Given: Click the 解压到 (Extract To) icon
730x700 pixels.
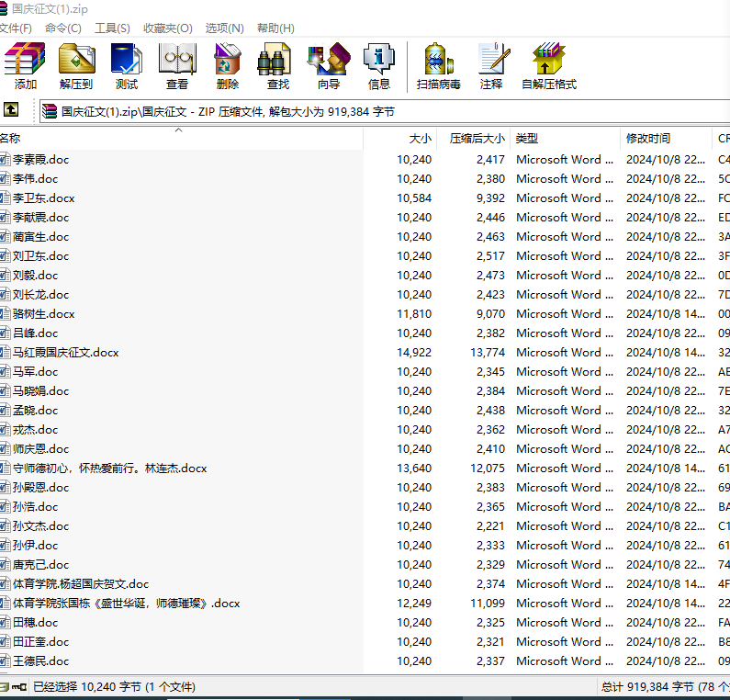Looking at the screenshot, I should (x=76, y=65).
